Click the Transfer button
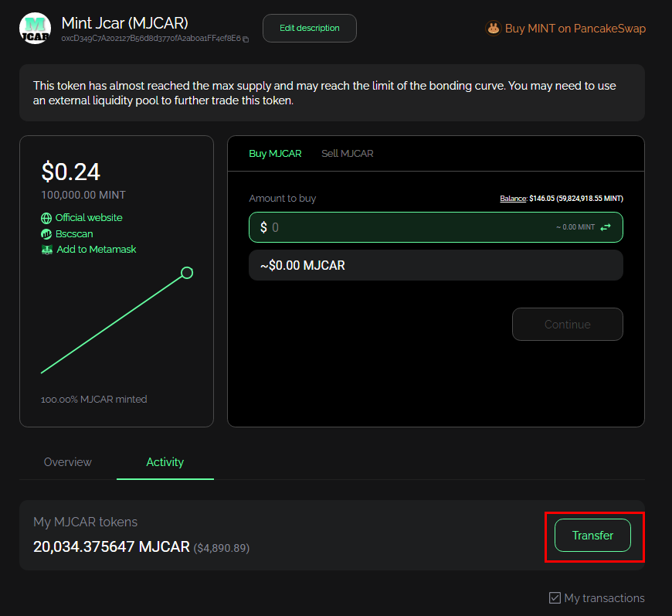This screenshot has height=616, width=672. click(592, 536)
